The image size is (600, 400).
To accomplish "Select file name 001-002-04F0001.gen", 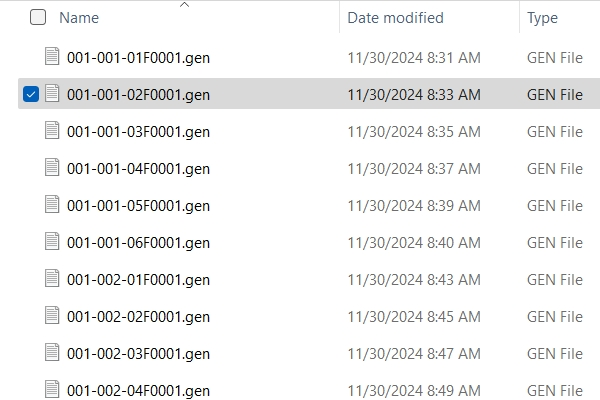I will [138, 390].
